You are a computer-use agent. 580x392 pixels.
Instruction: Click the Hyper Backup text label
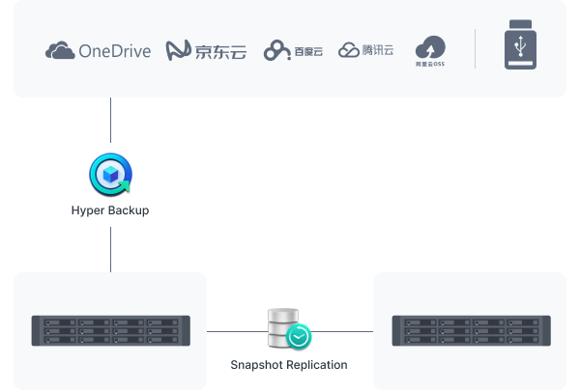coord(110,210)
